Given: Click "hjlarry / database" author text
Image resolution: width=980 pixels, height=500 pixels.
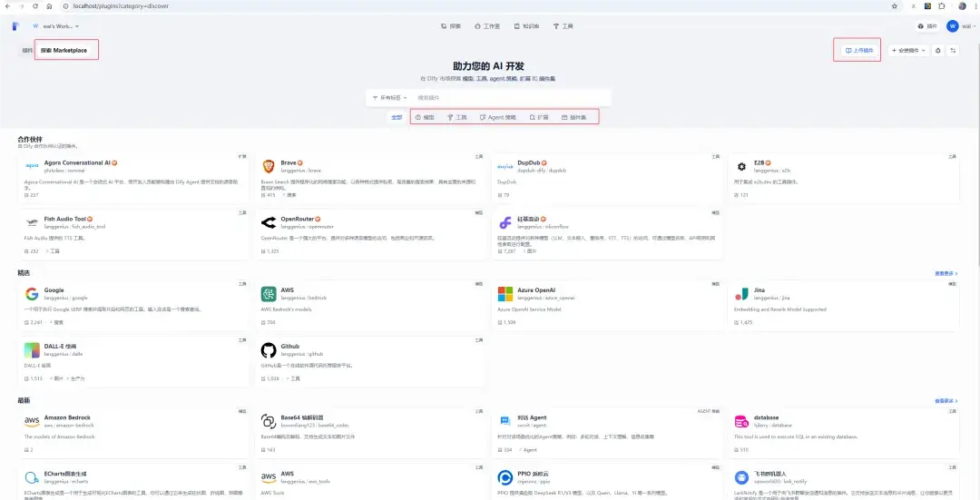Looking at the screenshot, I should 772,425.
